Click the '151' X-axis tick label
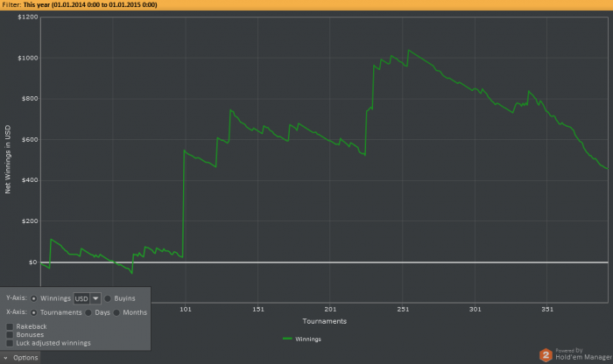613x364 pixels. coord(258,310)
